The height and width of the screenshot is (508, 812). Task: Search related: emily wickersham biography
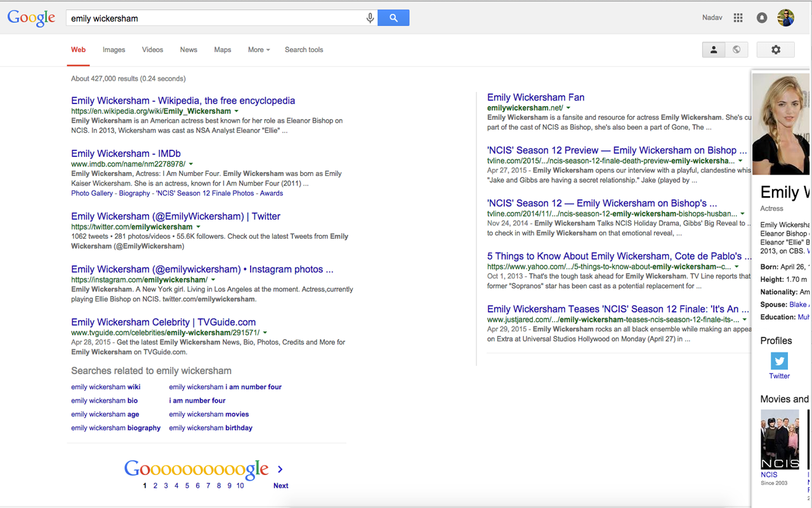(x=115, y=428)
